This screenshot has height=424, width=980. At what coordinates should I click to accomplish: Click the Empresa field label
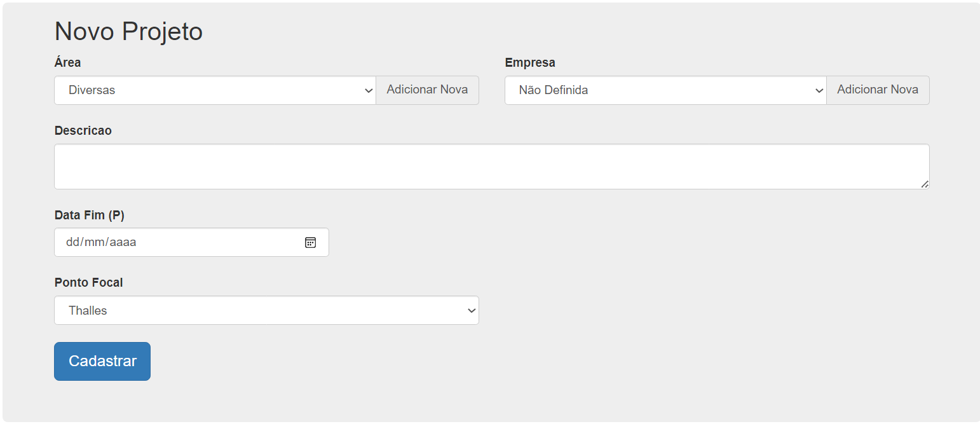click(x=530, y=63)
